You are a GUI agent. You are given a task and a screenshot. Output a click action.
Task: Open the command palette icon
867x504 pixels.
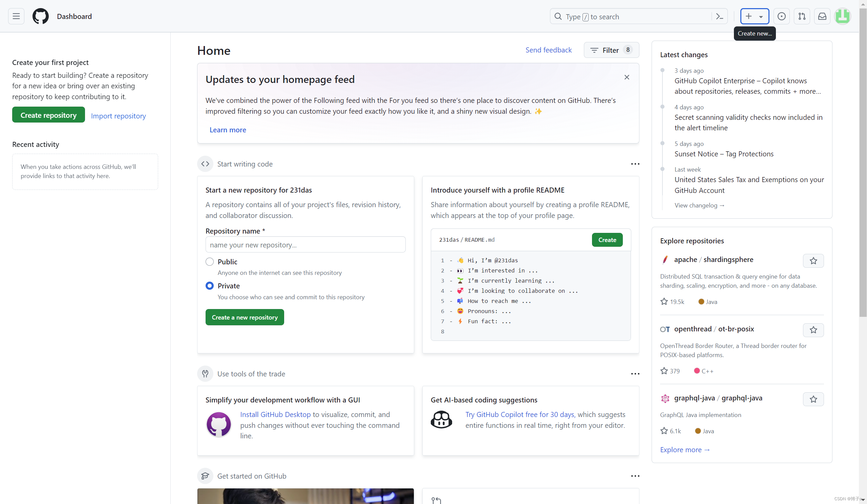(x=719, y=16)
